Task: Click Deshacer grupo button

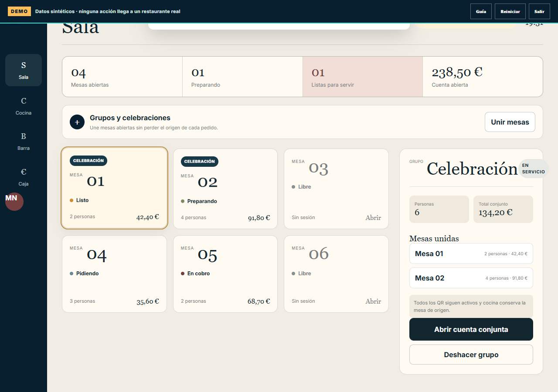Action: 471,355
